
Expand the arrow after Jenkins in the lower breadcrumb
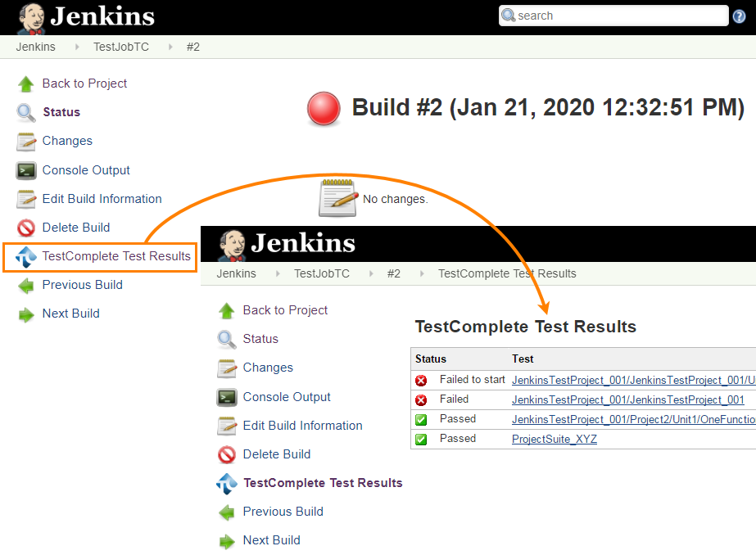coord(278,273)
